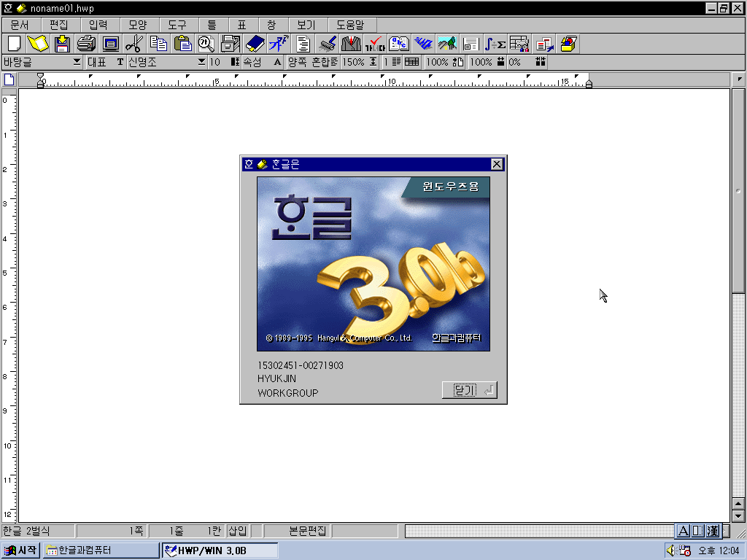747x560 pixels.
Task: Expand the 바탕글 style dropdown
Action: coord(77,62)
